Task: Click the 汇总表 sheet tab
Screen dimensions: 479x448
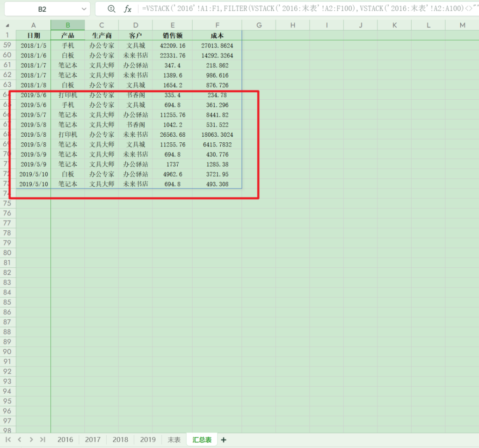Action: coord(202,440)
